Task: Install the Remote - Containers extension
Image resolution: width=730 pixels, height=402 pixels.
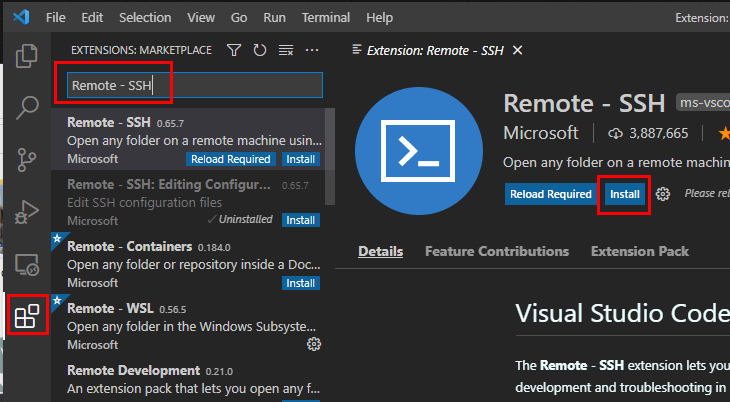Action: (300, 283)
